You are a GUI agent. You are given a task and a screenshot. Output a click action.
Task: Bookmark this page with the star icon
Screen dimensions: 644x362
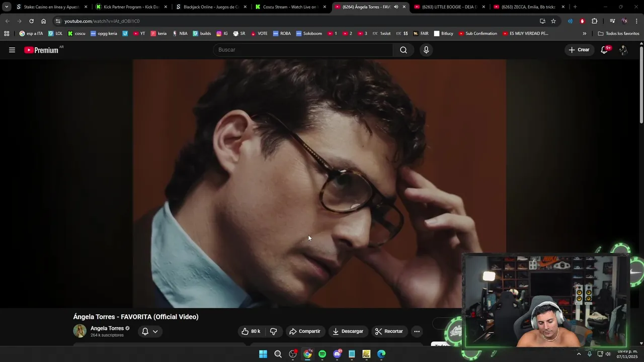point(553,21)
